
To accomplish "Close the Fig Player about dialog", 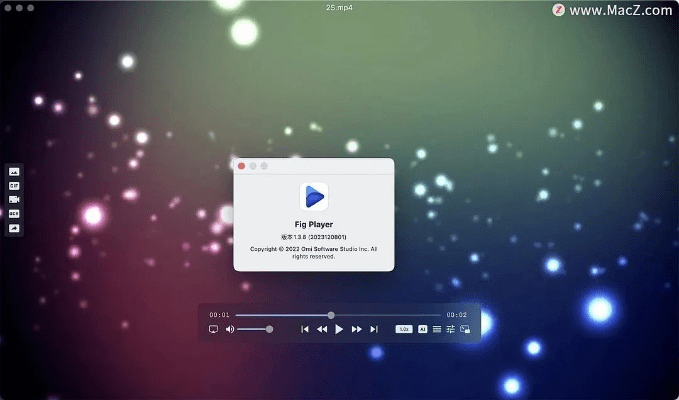I will 241,166.
